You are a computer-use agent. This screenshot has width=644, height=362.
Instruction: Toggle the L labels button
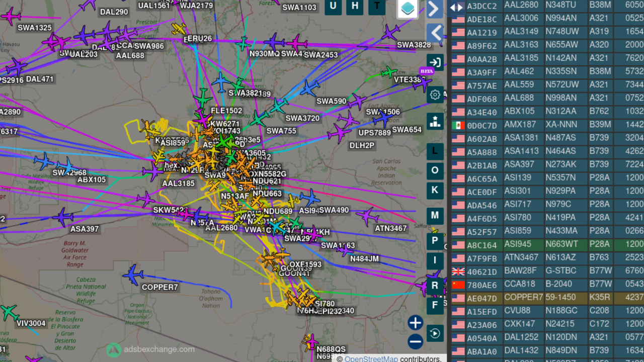coord(435,151)
